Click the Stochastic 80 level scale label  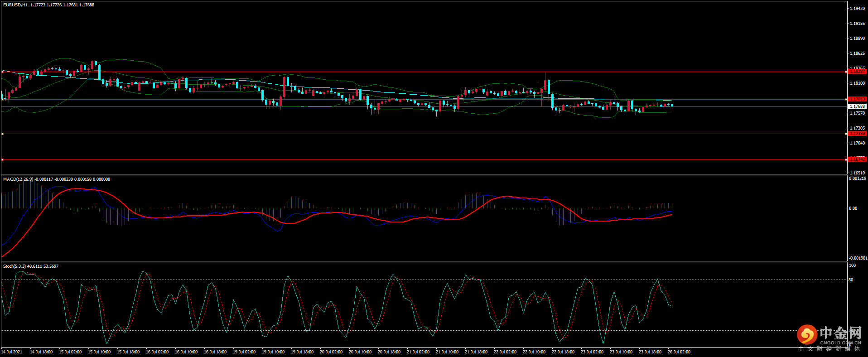pyautogui.click(x=851, y=280)
